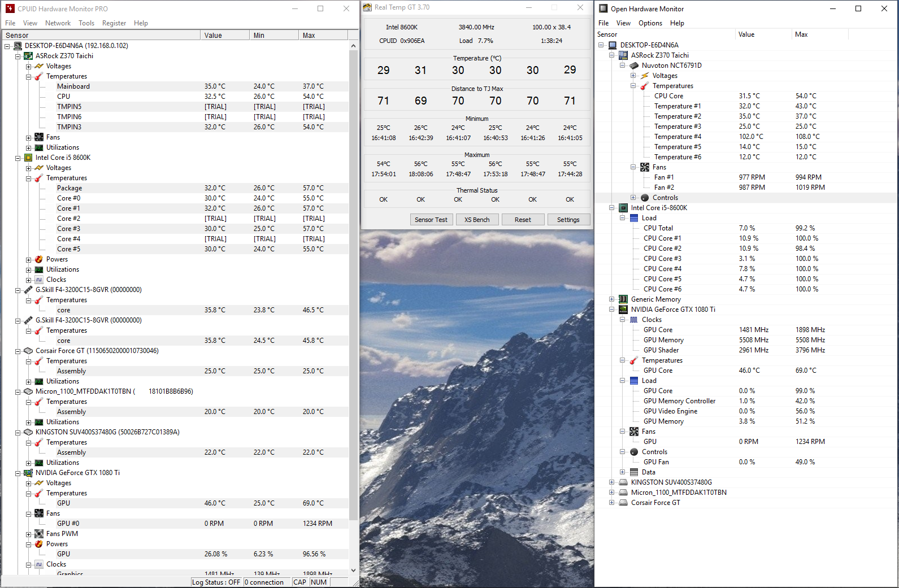Click the Data icon under NVIDIA GPU in Open Hardware Monitor
The image size is (899, 588).
tap(634, 472)
